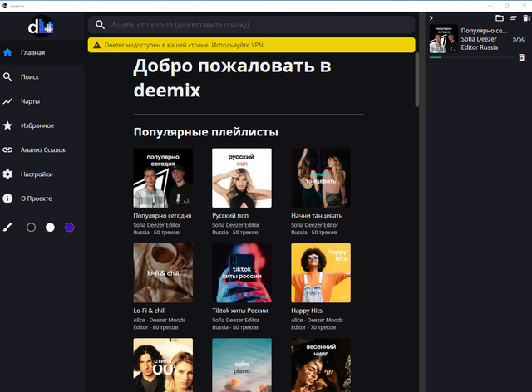The width and height of the screenshot is (532, 392).
Task: Click the Tiktok хиты России cover
Action: pos(242,272)
